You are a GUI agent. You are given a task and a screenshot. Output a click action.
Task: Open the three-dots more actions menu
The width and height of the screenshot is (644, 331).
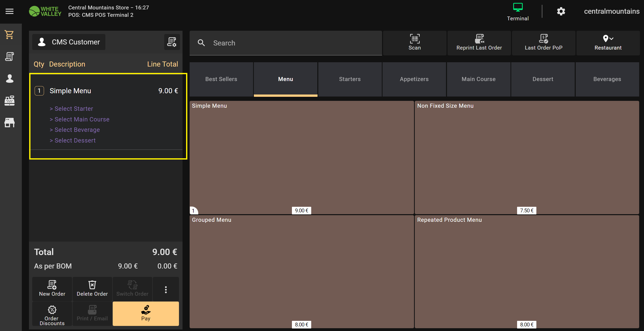coord(166,289)
